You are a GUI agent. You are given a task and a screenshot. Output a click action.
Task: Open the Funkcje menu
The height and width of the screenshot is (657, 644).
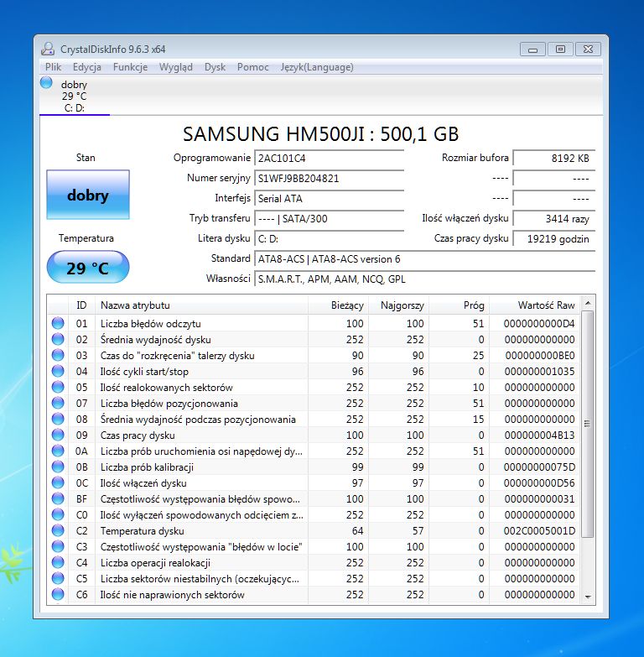point(130,67)
